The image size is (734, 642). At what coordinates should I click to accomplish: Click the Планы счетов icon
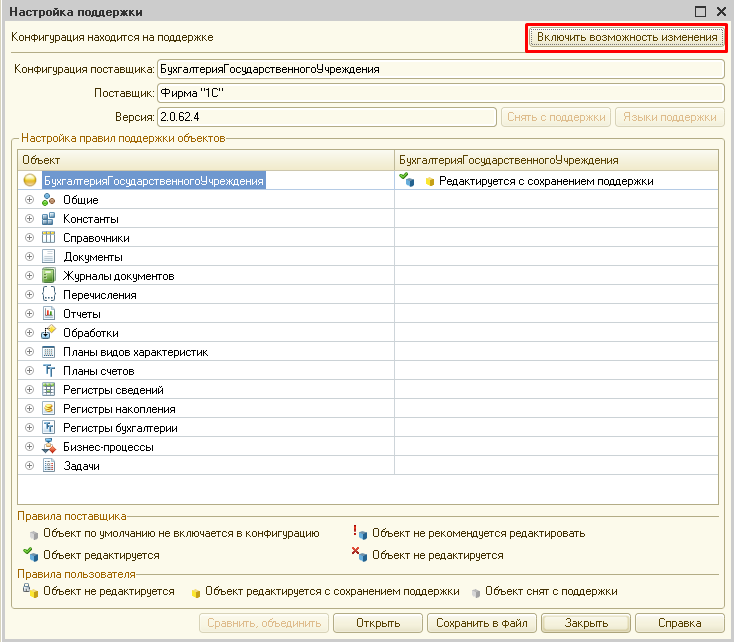(x=48, y=371)
